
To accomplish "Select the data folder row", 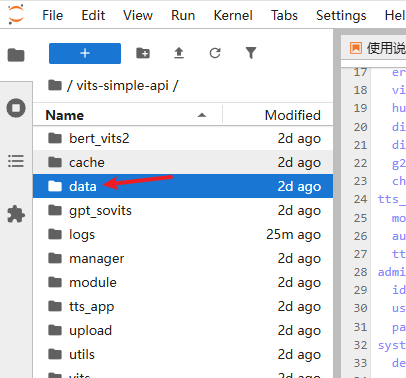I will 183,186.
